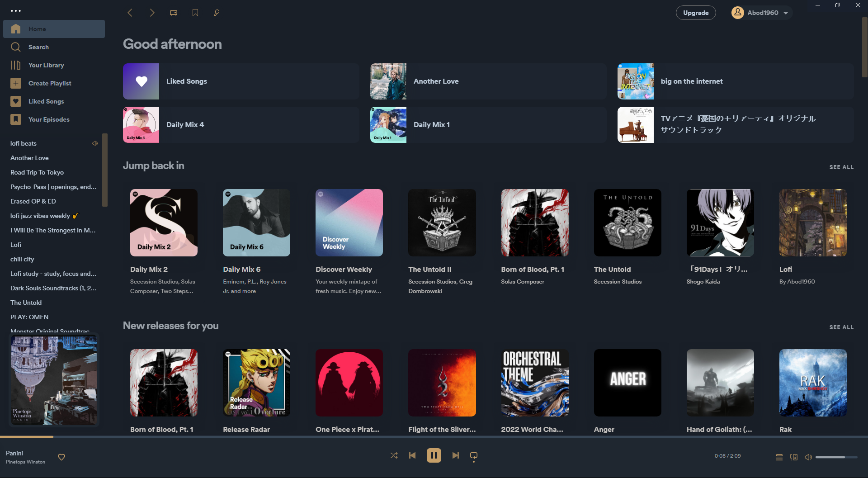Click artist name Pinetops Winston in player

point(25,462)
